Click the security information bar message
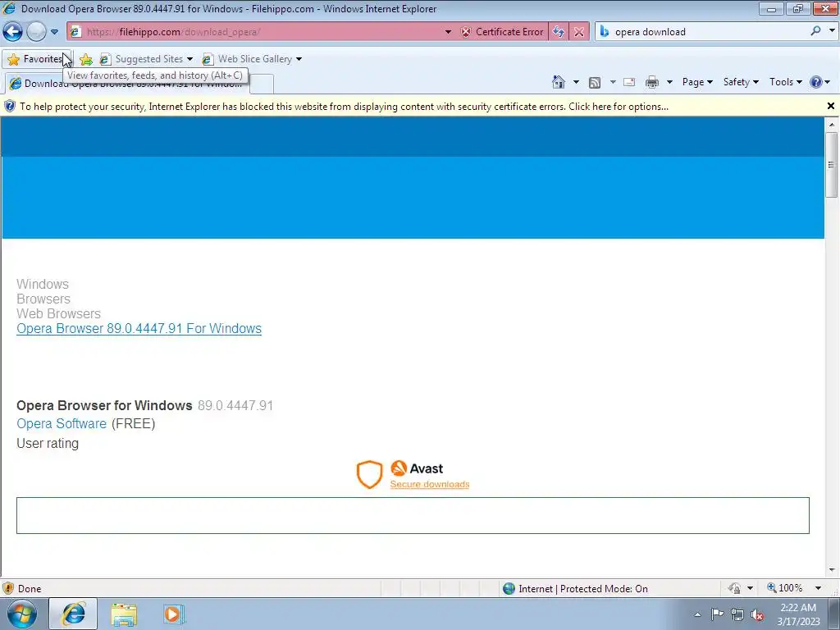The width and height of the screenshot is (840, 630). coord(344,107)
